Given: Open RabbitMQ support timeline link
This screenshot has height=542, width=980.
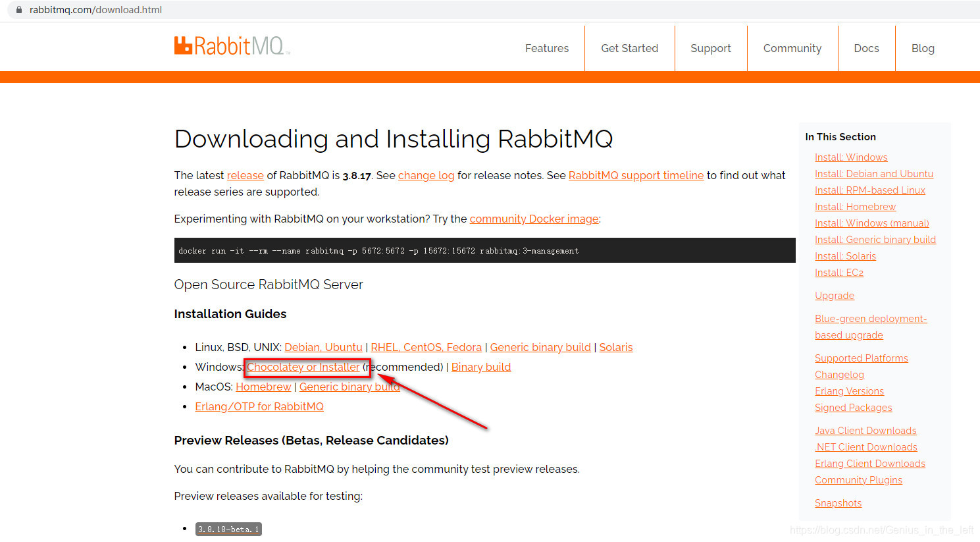Looking at the screenshot, I should click(636, 175).
